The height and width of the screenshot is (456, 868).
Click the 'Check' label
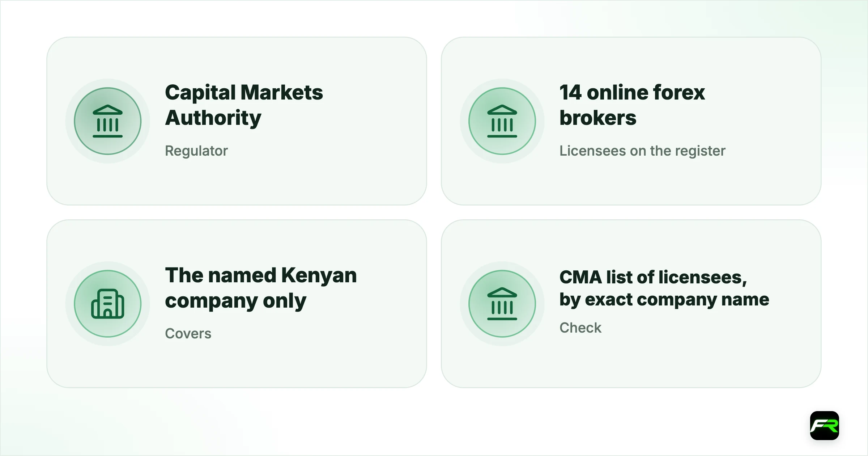click(x=580, y=328)
